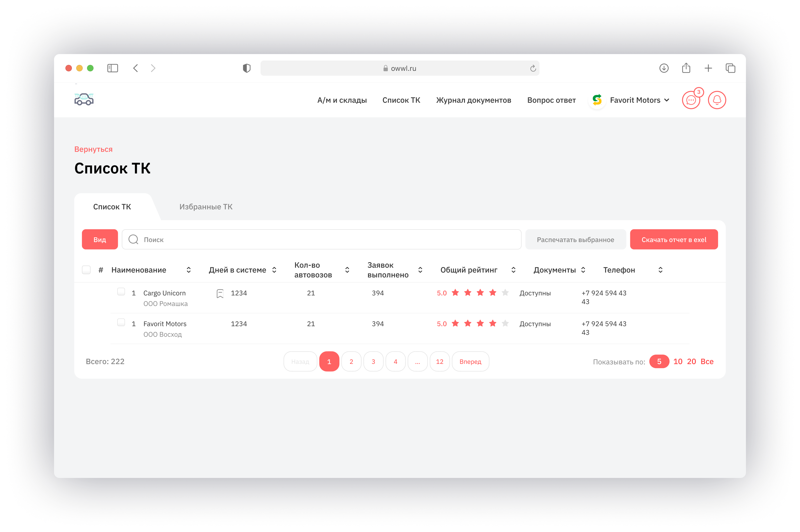
Task: Click the Вперед pagination button
Action: click(470, 362)
